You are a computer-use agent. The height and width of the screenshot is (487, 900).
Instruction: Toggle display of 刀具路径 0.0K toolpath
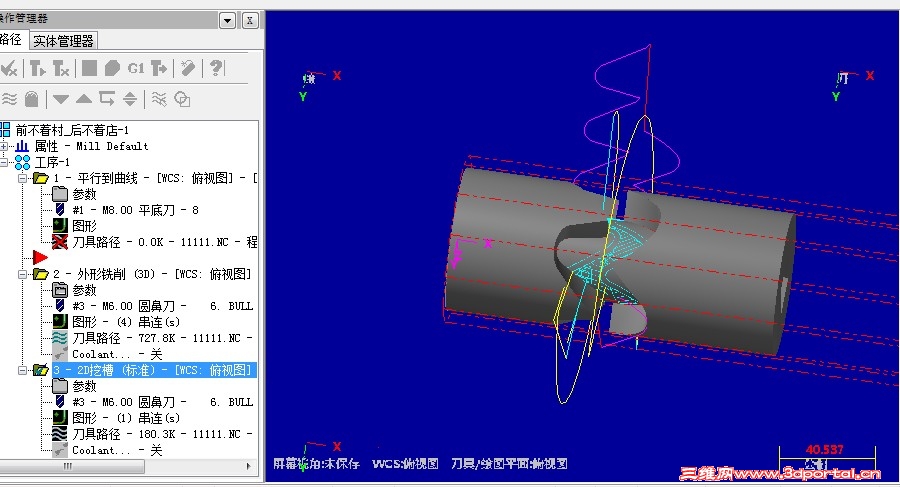pyautogui.click(x=60, y=242)
